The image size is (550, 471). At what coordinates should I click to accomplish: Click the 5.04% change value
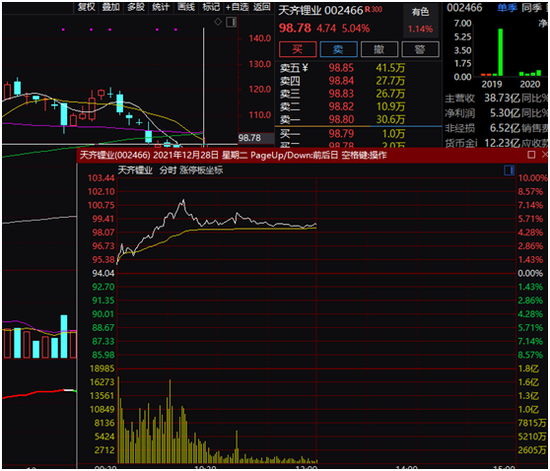pos(356,28)
